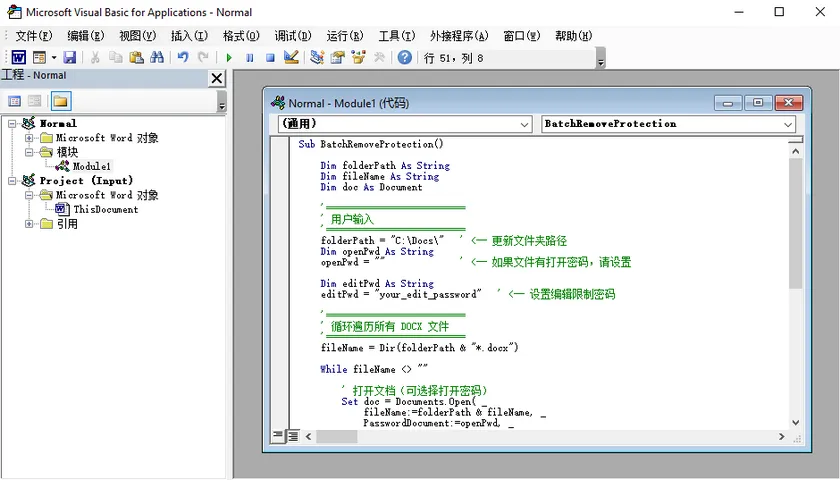840x480 pixels.
Task: Click the folderPath = "C:\Docs\" code line
Action: pyautogui.click(x=382, y=241)
